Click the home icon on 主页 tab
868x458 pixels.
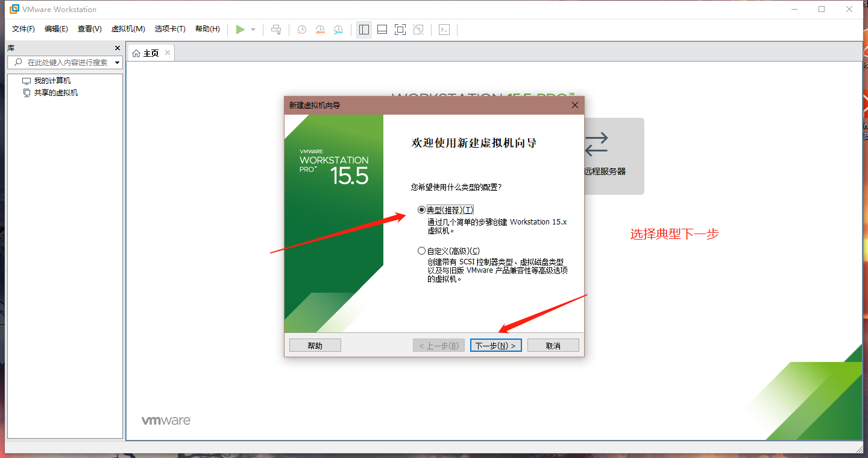[x=136, y=53]
